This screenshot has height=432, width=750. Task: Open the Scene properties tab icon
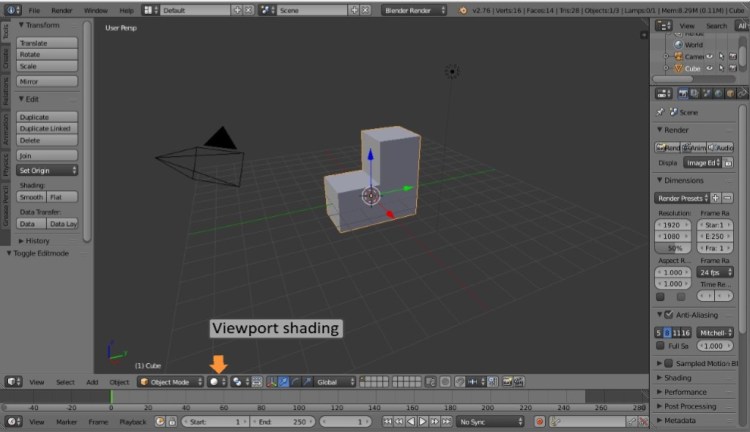(x=706, y=94)
